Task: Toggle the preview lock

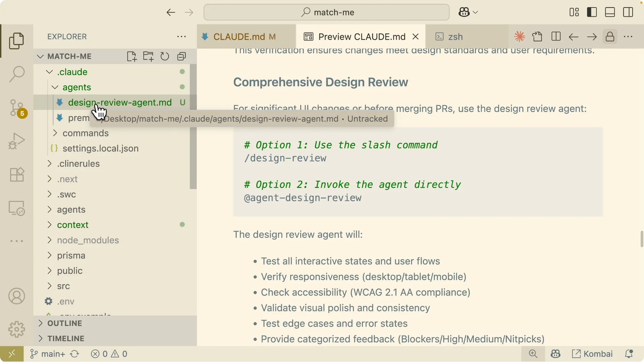Action: click(x=610, y=37)
